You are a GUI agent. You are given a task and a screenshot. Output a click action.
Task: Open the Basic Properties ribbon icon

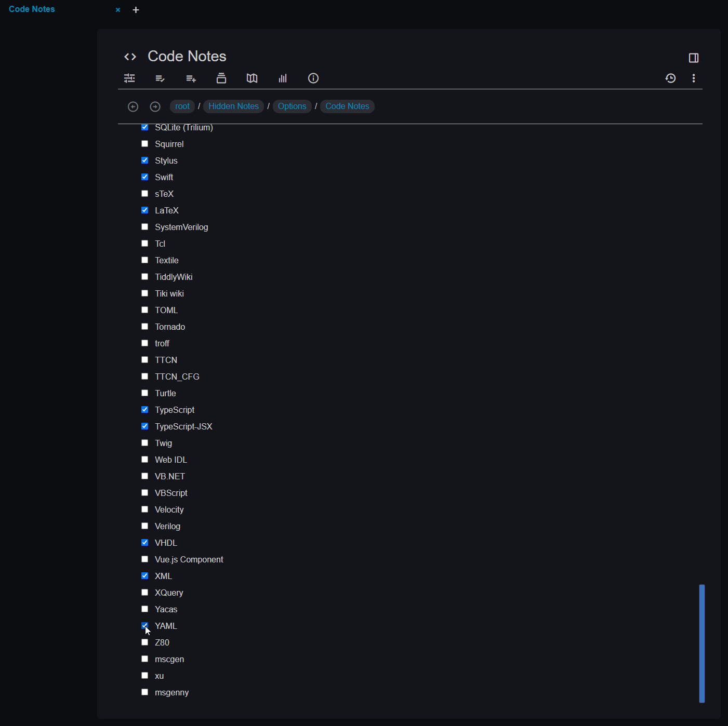[129, 78]
